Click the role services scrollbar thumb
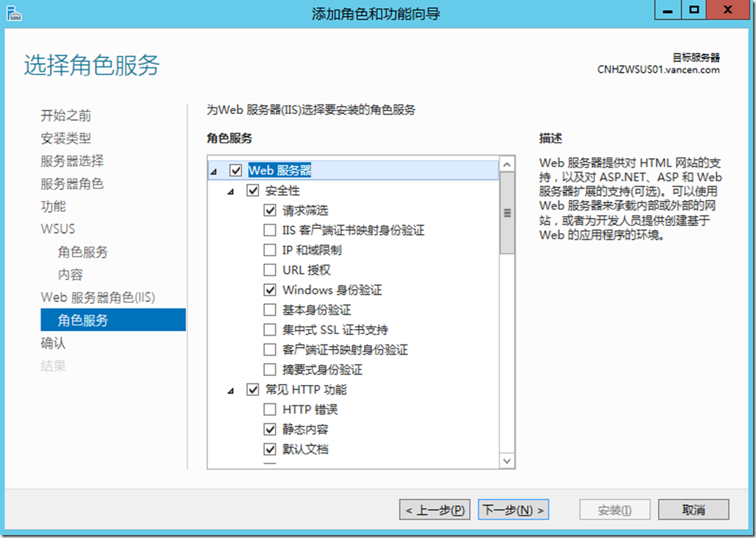756x538 pixels. coord(507,213)
